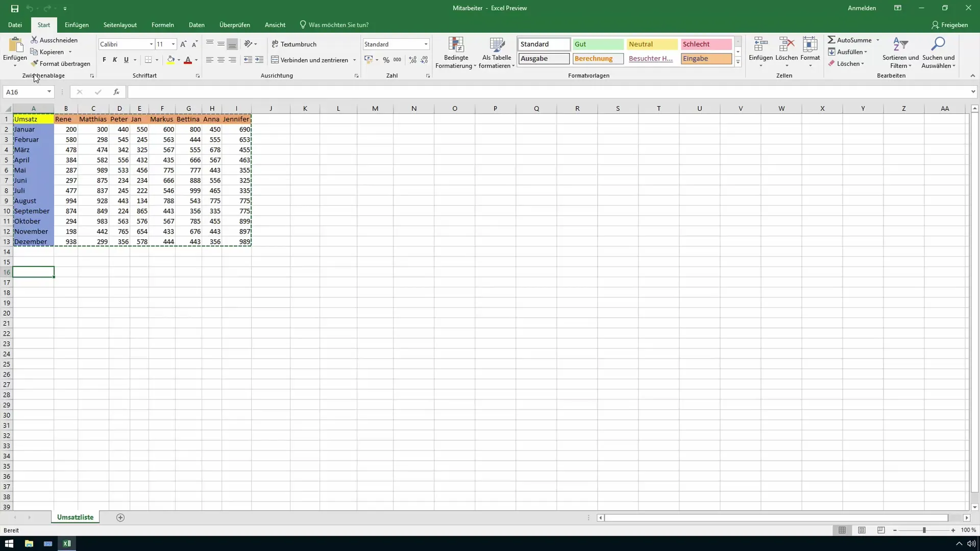Click the Start ribbon tab
980x551 pixels.
click(x=44, y=25)
